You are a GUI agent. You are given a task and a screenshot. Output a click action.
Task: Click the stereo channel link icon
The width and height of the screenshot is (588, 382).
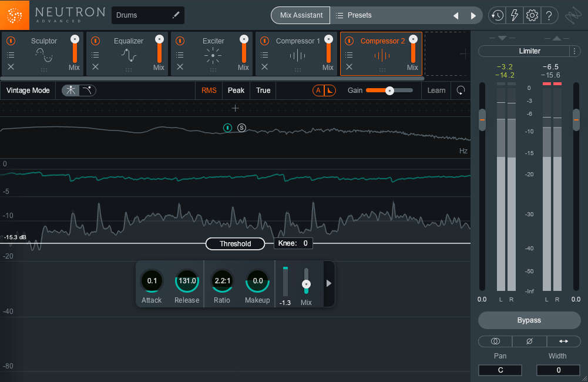click(x=495, y=341)
